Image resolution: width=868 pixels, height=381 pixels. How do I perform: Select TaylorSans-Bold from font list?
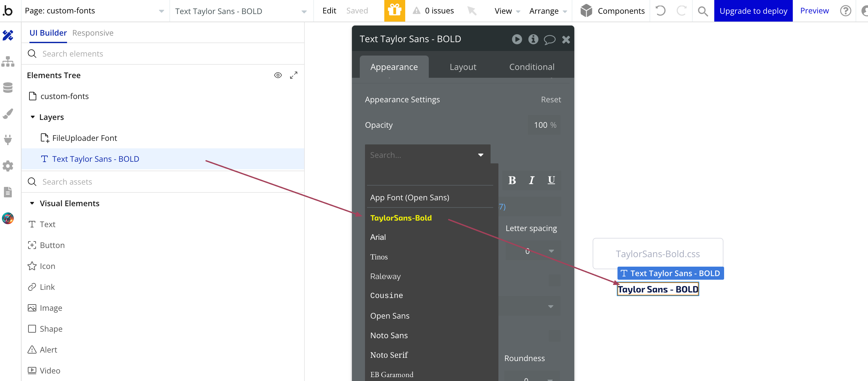pyautogui.click(x=400, y=217)
